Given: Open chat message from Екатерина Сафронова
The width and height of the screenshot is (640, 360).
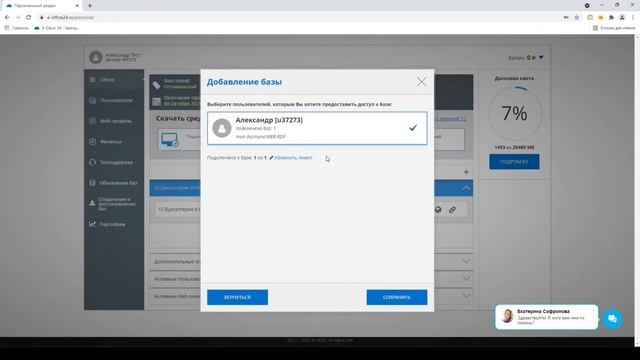Looking at the screenshot, I should pyautogui.click(x=547, y=317).
